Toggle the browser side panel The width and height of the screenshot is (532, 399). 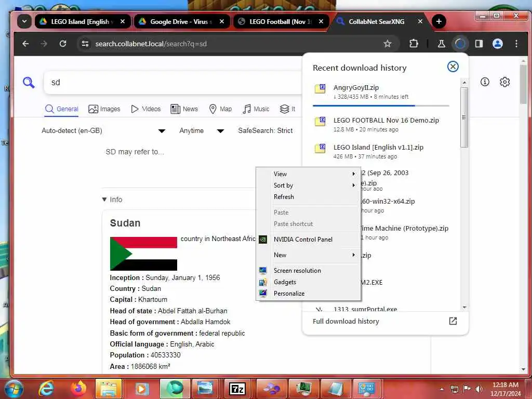(478, 44)
